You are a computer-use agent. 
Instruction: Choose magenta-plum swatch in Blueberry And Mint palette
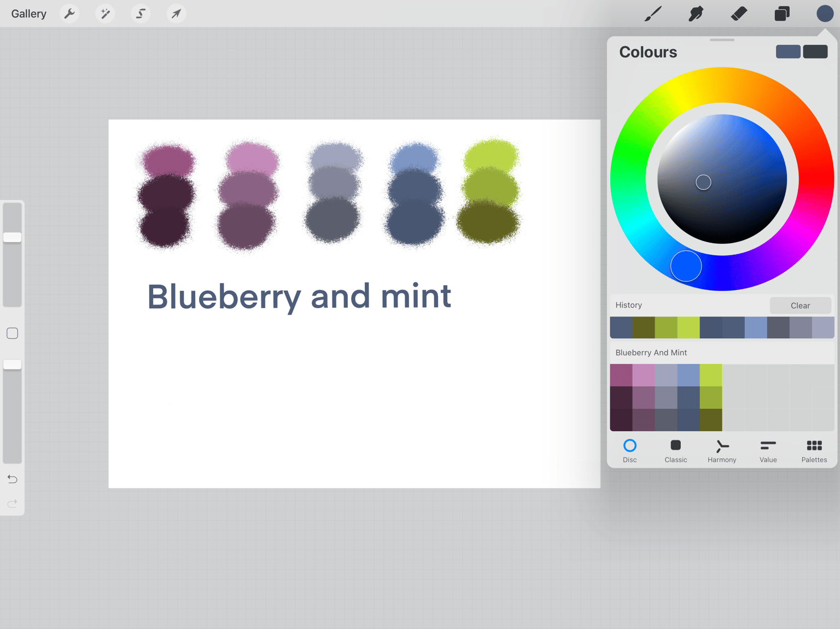621,375
